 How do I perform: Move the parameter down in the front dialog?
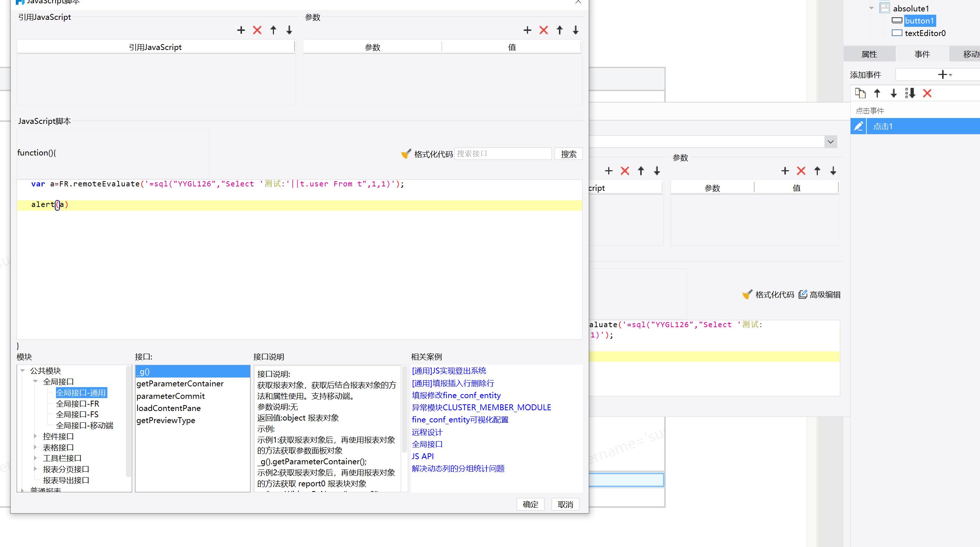(575, 30)
